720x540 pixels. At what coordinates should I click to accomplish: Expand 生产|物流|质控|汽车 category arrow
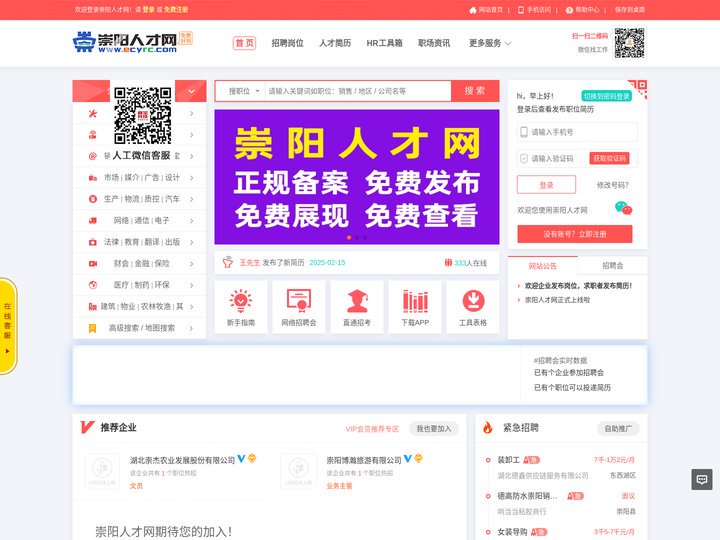pyautogui.click(x=191, y=199)
